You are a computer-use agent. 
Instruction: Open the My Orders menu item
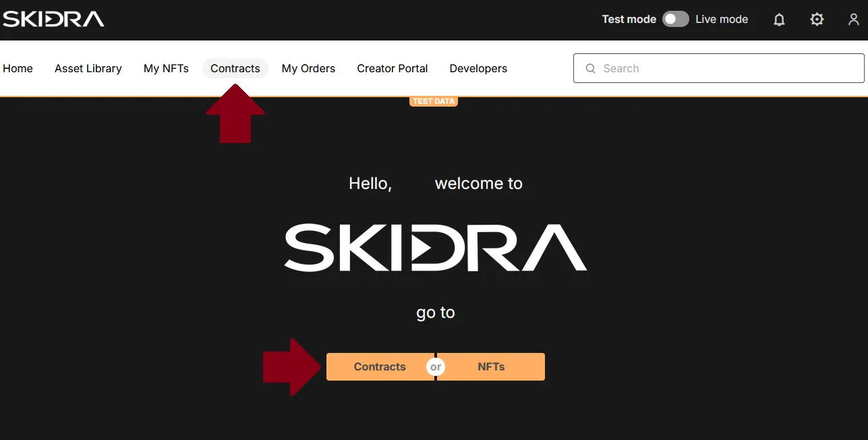pos(308,68)
